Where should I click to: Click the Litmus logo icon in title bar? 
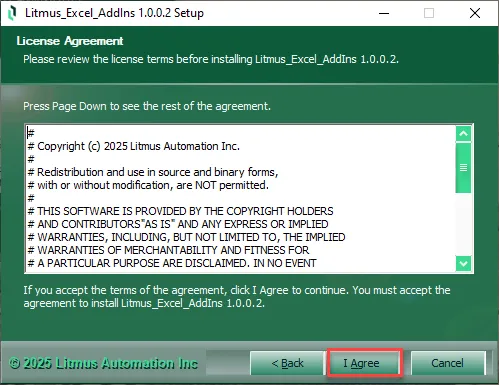[x=12, y=13]
